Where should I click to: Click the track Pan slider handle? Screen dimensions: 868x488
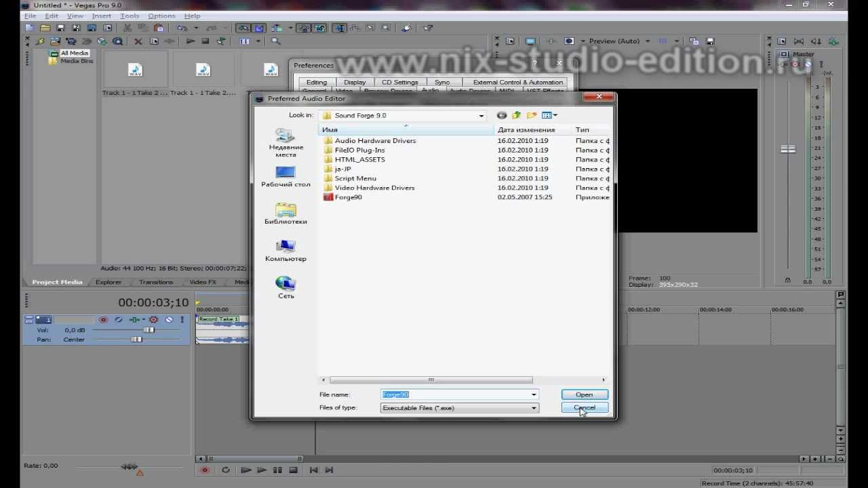[137, 340]
